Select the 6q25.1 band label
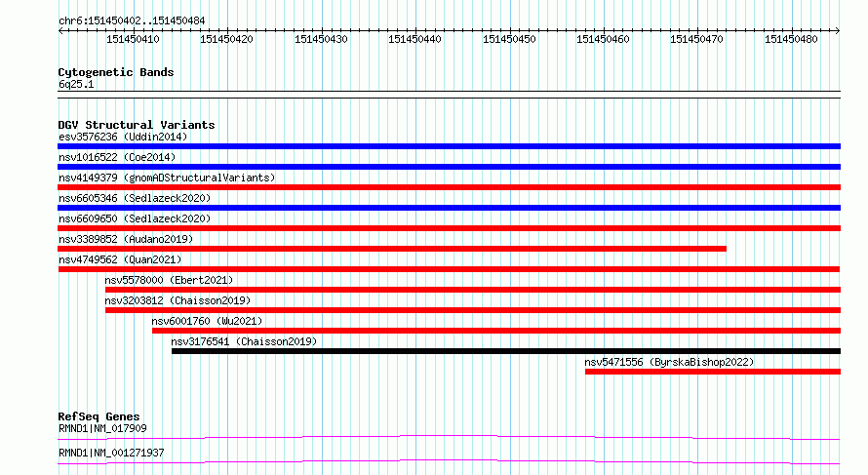This screenshot has height=475, width=868. tap(76, 85)
